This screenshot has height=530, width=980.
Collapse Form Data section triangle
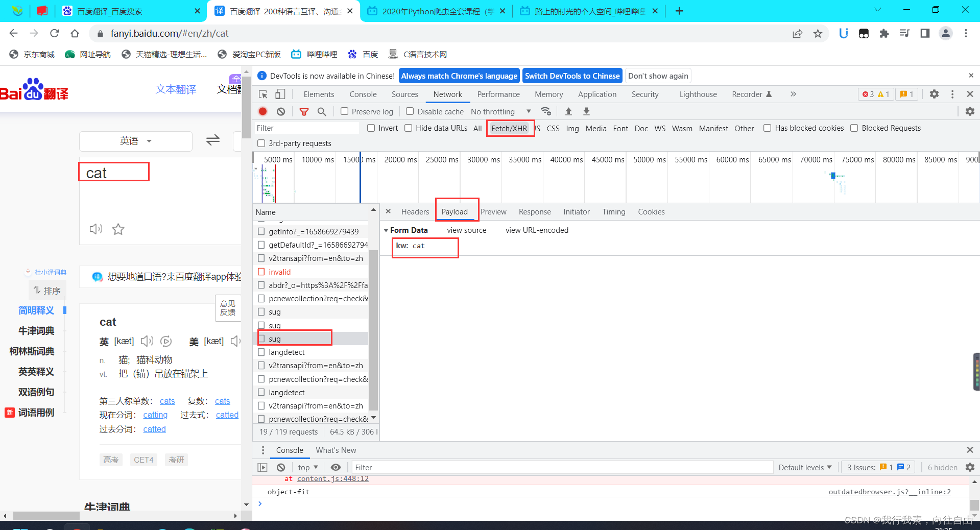(386, 230)
